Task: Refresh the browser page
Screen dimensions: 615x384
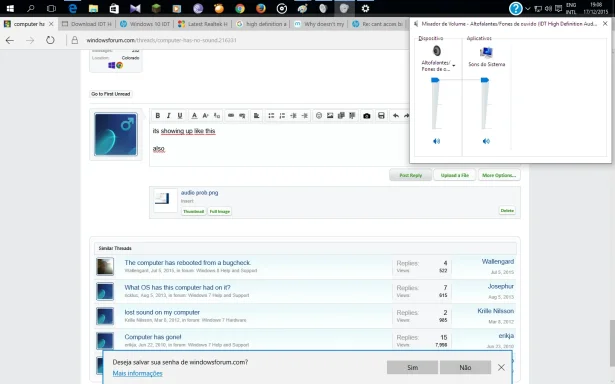Action: pyautogui.click(x=50, y=40)
